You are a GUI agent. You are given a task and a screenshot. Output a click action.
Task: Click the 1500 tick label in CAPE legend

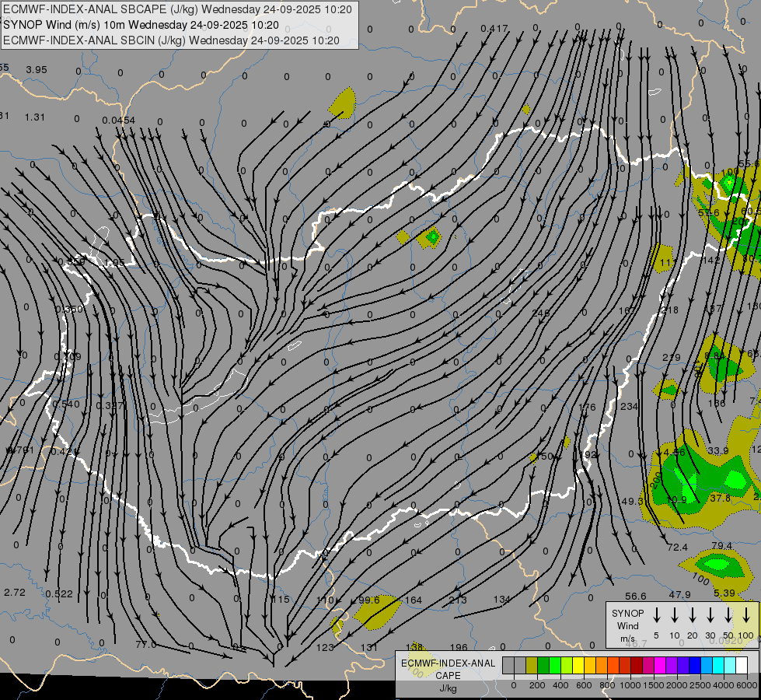point(653,685)
